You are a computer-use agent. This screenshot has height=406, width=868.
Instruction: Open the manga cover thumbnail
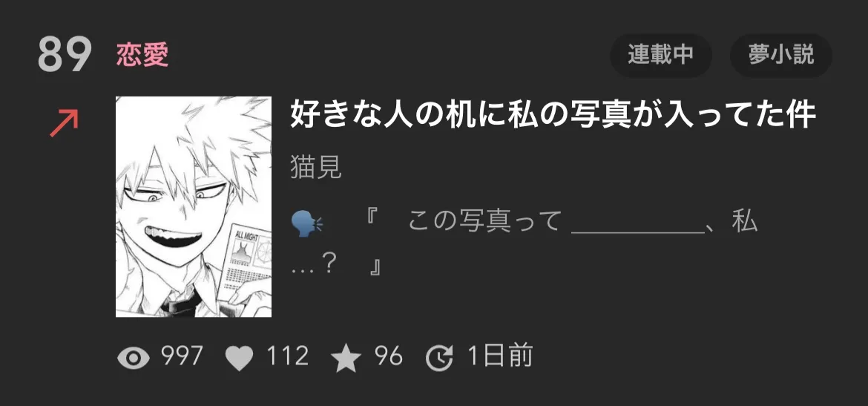click(x=193, y=206)
